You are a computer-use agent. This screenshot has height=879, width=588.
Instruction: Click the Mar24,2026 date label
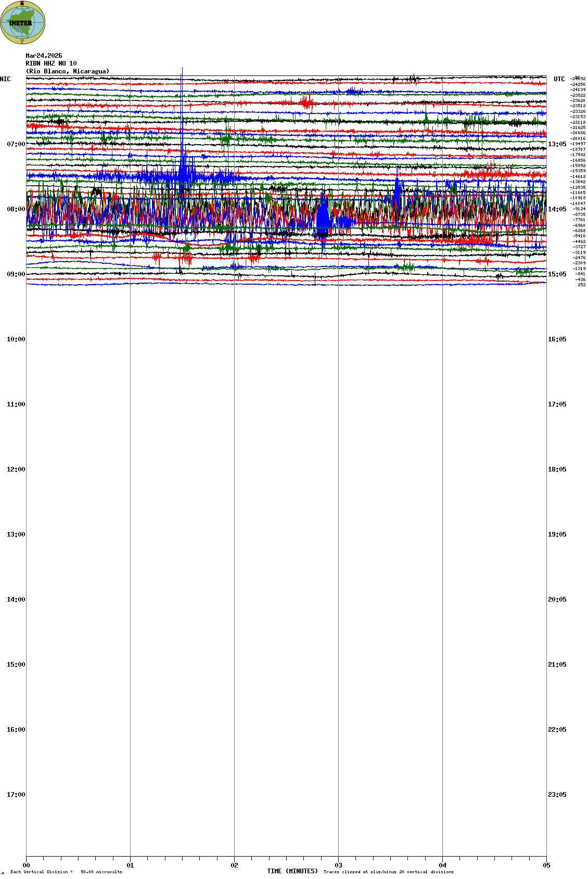coord(44,56)
